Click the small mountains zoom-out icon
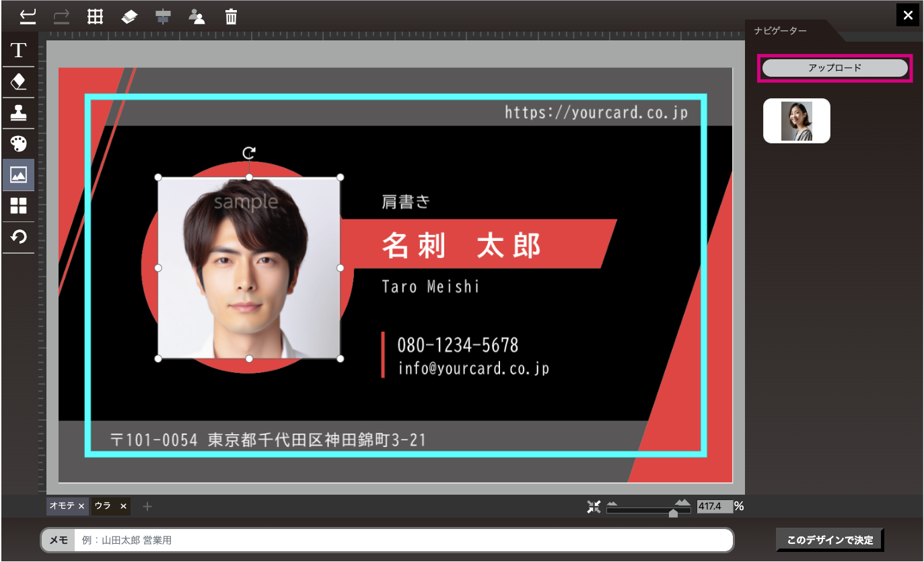Viewport: 924px width, 562px height. (612, 503)
